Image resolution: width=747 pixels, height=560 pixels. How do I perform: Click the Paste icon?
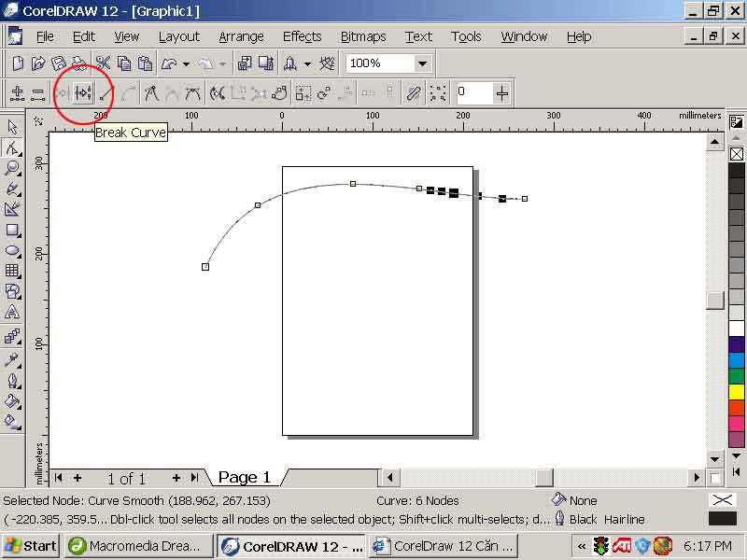coord(146,63)
